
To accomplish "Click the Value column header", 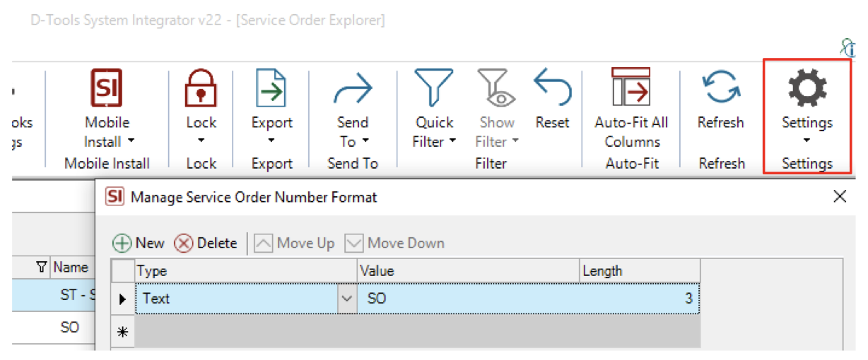I will click(468, 271).
